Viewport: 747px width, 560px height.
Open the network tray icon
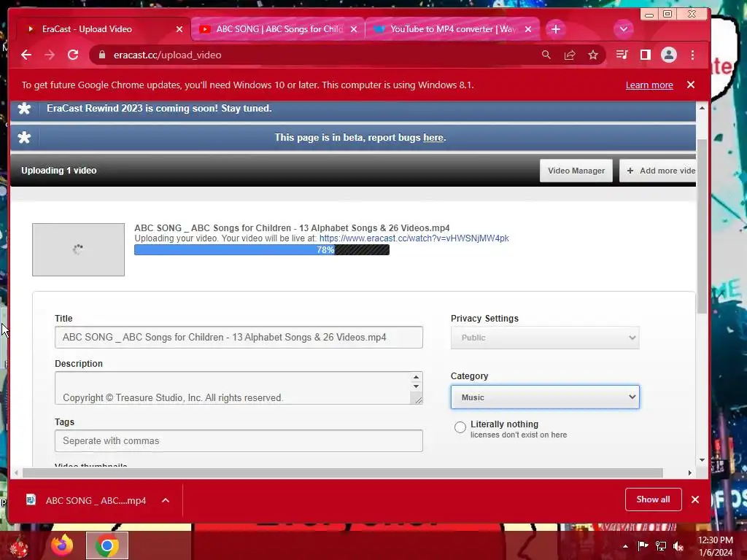click(661, 545)
